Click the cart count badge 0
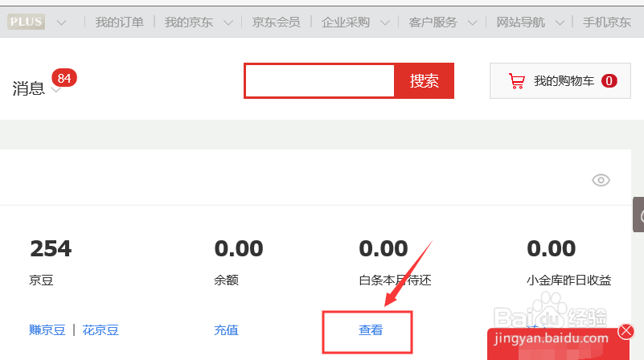Image resolution: width=644 pixels, height=360 pixels. (609, 81)
